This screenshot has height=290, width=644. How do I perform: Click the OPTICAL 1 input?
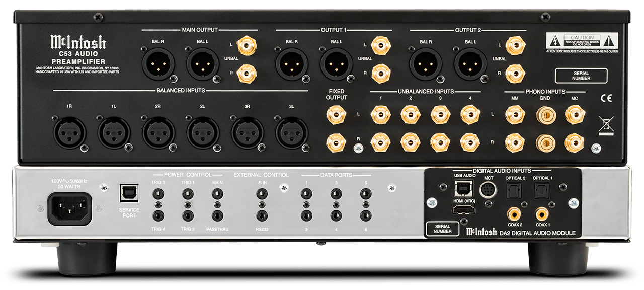[541, 190]
